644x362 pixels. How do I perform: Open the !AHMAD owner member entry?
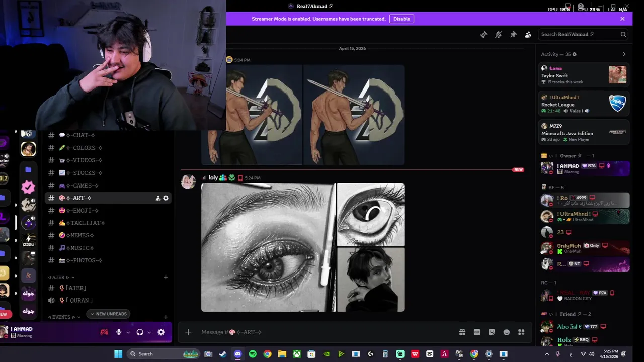point(585,168)
